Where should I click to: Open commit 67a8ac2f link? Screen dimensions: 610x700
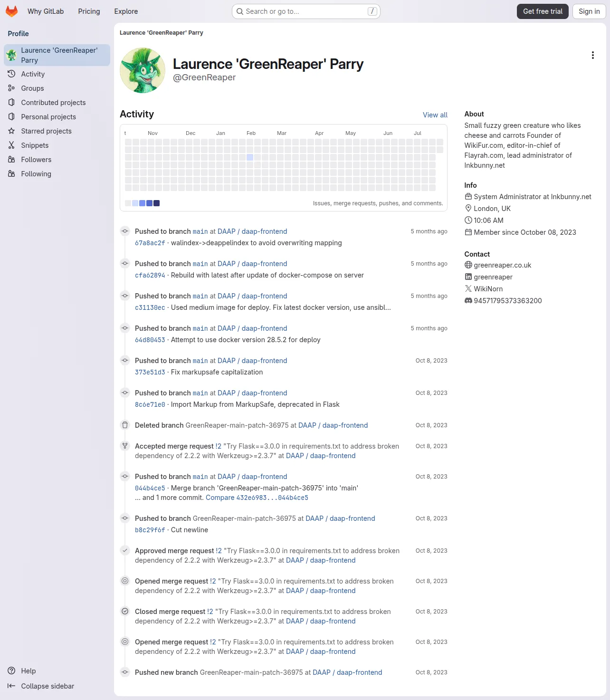[150, 243]
